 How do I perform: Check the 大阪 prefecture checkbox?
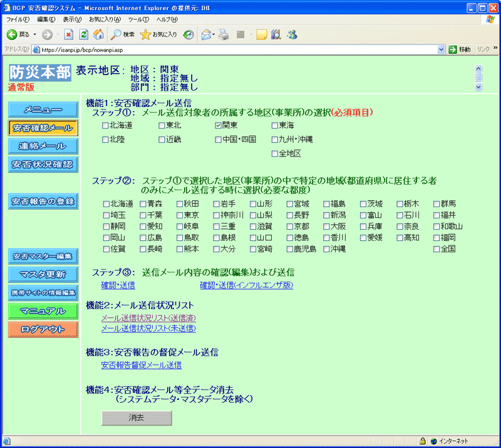pyautogui.click(x=326, y=227)
